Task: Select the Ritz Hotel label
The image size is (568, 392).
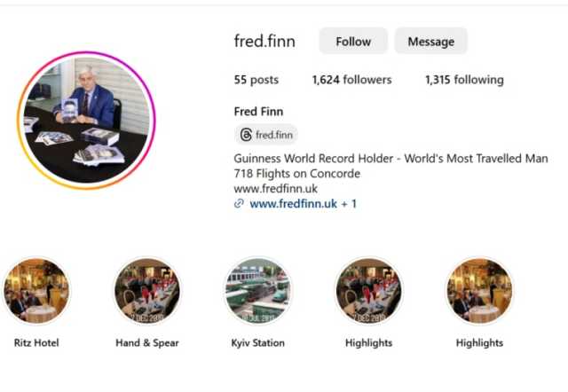Action: (36, 342)
